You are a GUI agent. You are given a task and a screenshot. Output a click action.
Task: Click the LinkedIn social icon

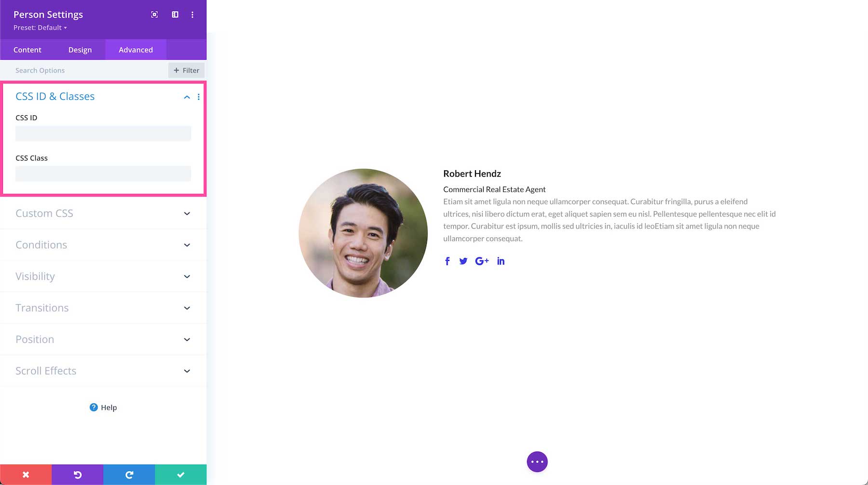pos(501,261)
